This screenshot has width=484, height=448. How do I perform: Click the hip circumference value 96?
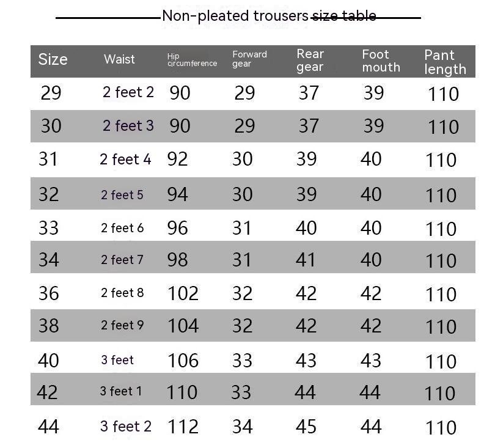[177, 228]
